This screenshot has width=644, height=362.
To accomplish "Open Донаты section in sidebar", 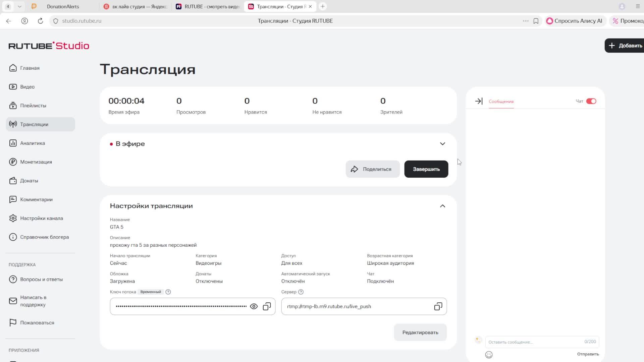I will [29, 181].
